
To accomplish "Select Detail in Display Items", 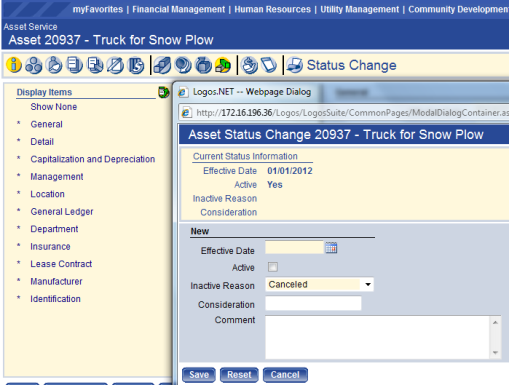I will [x=42, y=142].
